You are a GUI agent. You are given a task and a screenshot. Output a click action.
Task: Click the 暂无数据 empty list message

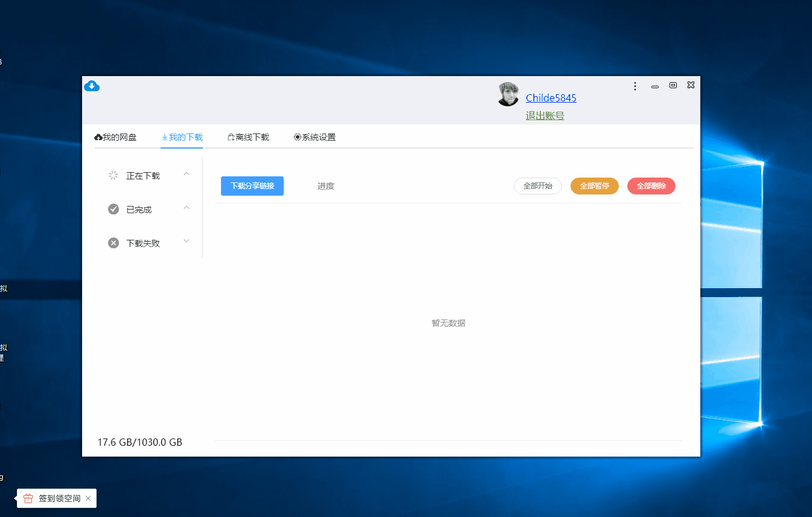(449, 323)
